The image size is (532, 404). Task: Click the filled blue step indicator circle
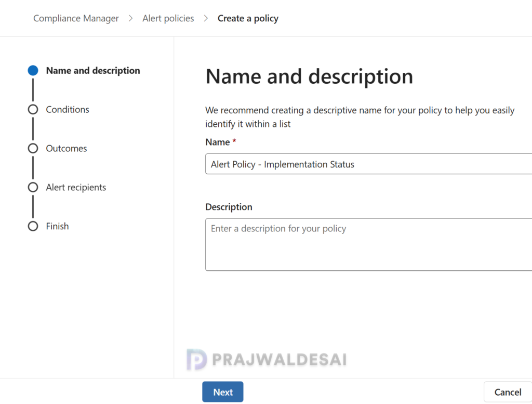point(33,70)
